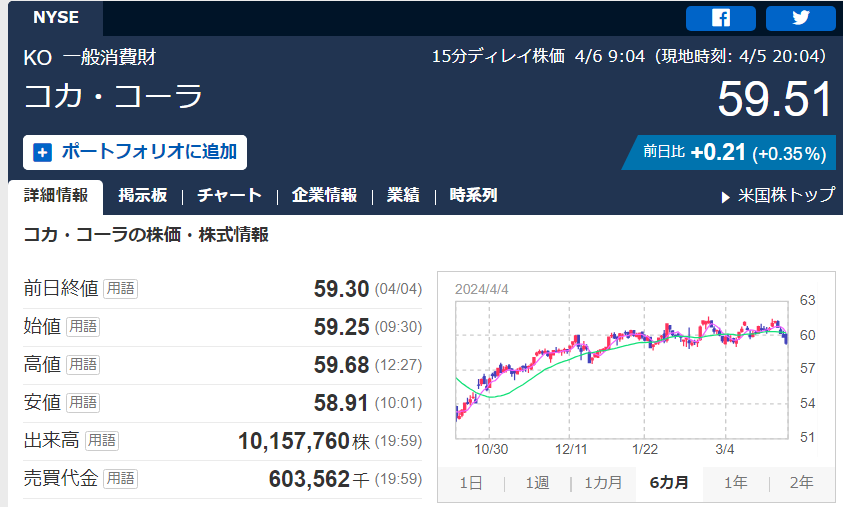Open 用語 glossary for 始値
Image resolution: width=843 pixels, height=507 pixels.
click(x=83, y=326)
